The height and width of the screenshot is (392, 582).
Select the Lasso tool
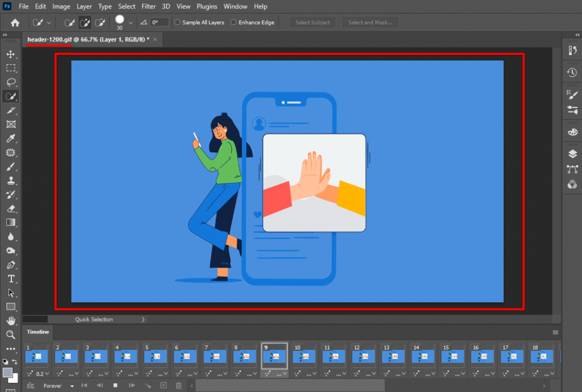click(x=10, y=82)
